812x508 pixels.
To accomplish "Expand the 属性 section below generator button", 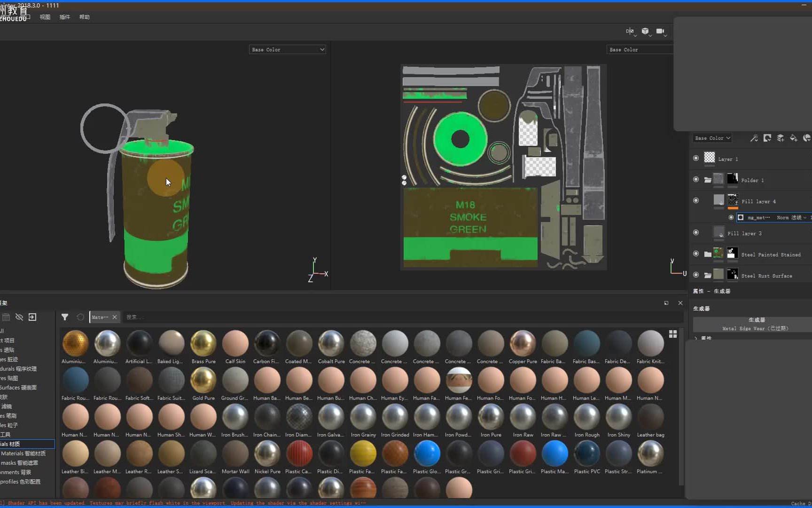I will (696, 338).
